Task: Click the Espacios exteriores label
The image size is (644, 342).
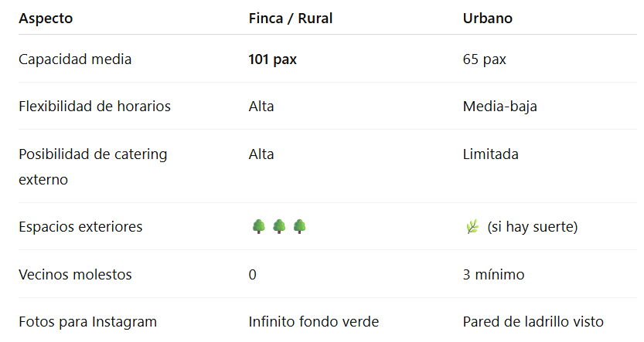Action: click(80, 227)
